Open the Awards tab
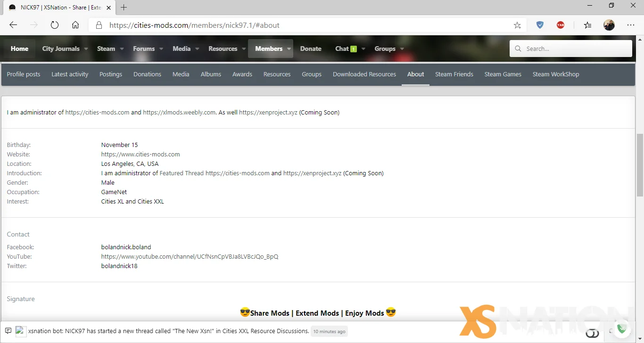The height and width of the screenshot is (343, 644). point(242,74)
